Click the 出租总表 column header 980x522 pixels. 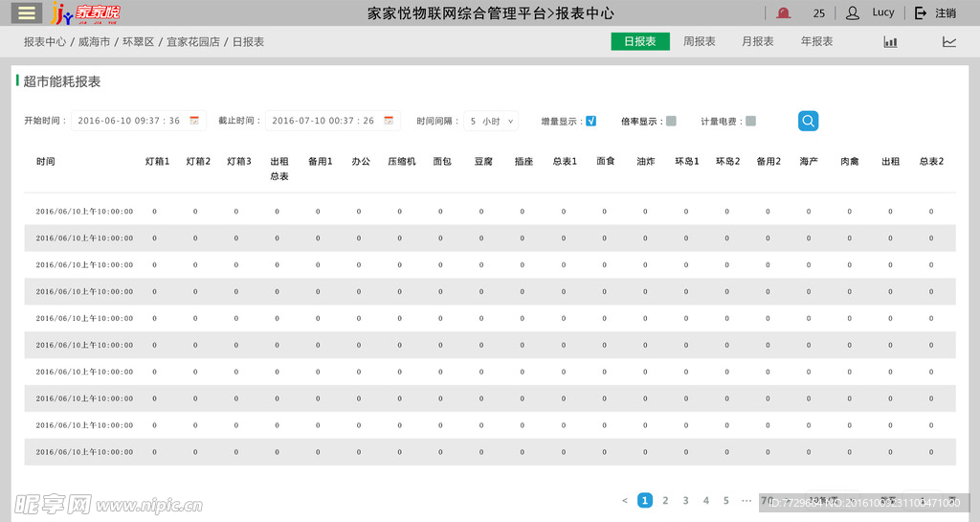pyautogui.click(x=279, y=169)
